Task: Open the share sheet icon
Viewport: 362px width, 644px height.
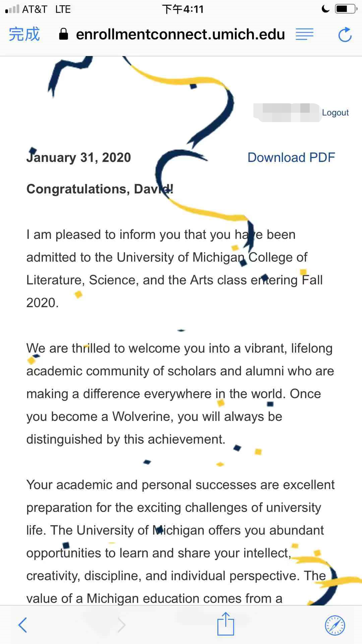Action: [x=226, y=624]
